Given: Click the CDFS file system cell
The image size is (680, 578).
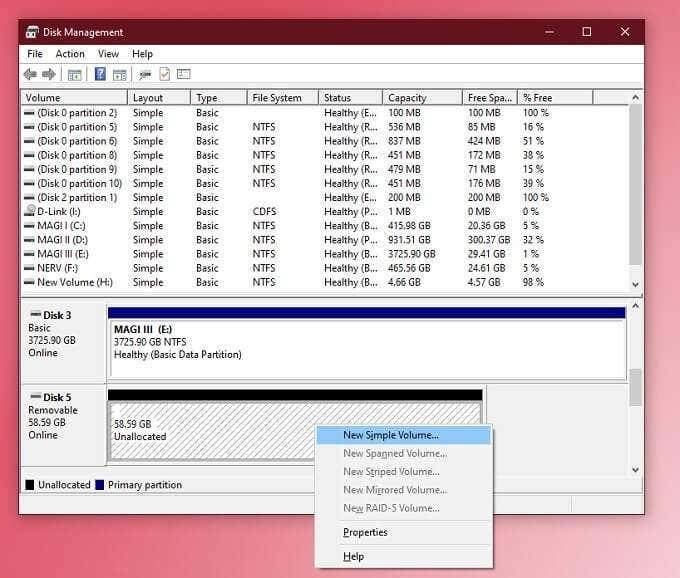Looking at the screenshot, I should [264, 212].
